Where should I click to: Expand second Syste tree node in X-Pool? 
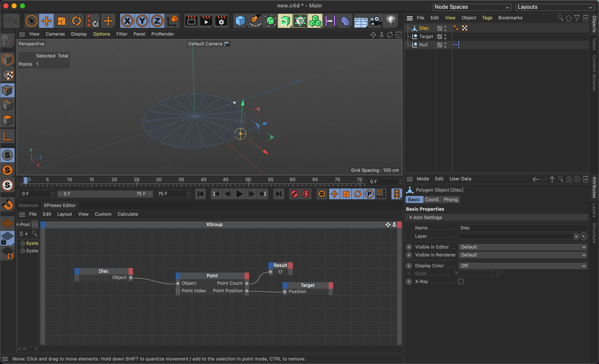tap(22, 251)
